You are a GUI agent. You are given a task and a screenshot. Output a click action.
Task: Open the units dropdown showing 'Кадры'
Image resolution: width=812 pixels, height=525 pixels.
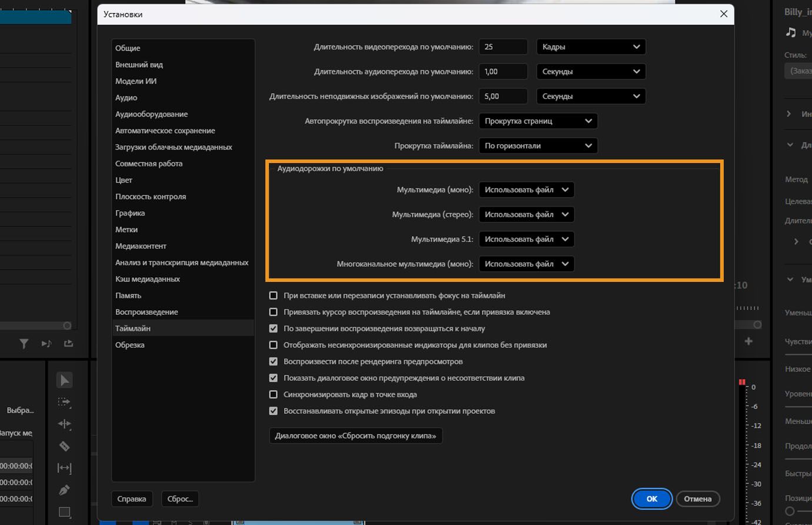tap(590, 46)
